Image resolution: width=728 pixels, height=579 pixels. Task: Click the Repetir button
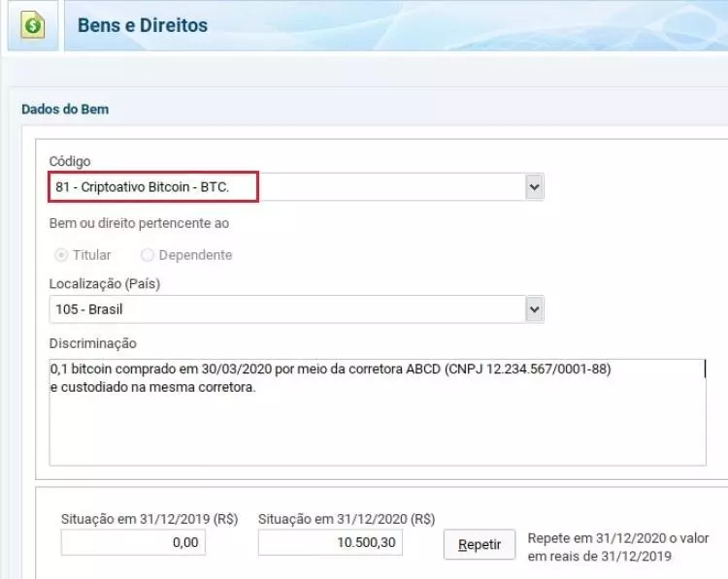(x=480, y=544)
